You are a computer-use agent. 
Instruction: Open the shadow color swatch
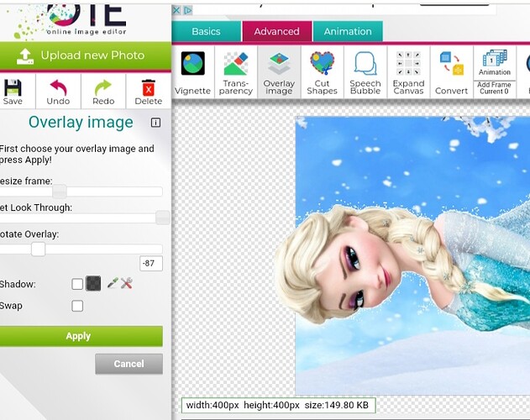pyautogui.click(x=93, y=284)
